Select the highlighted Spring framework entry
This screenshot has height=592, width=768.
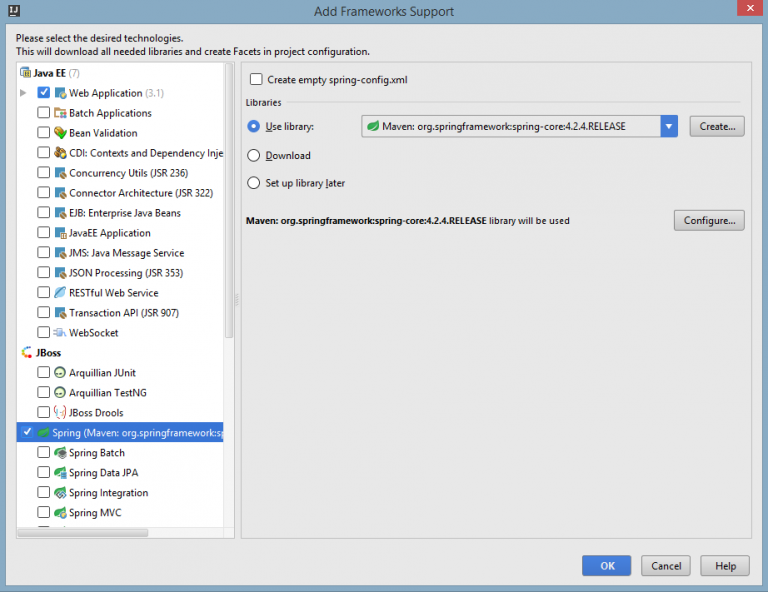pyautogui.click(x=130, y=433)
